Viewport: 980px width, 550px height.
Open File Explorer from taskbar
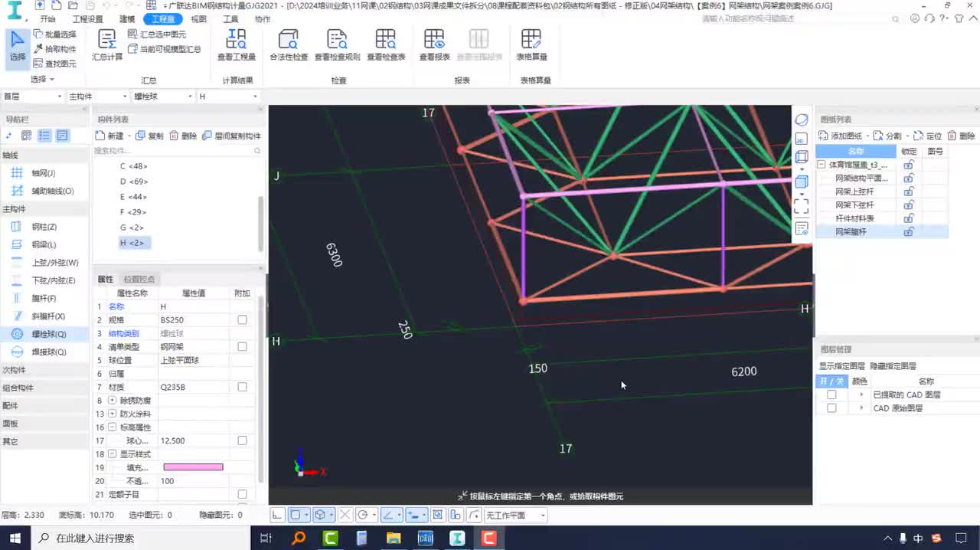pos(394,539)
